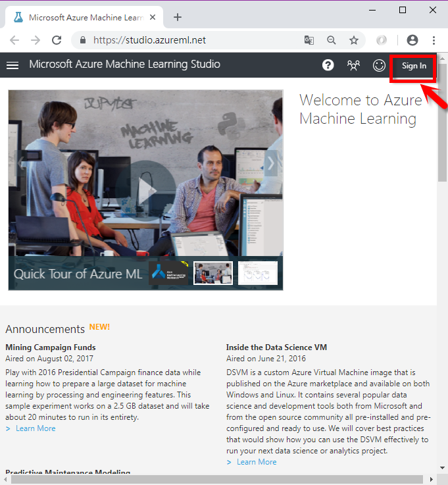This screenshot has height=485, width=448.
Task: Open Learn More under Mining Campaign Funds
Action: 36,428
